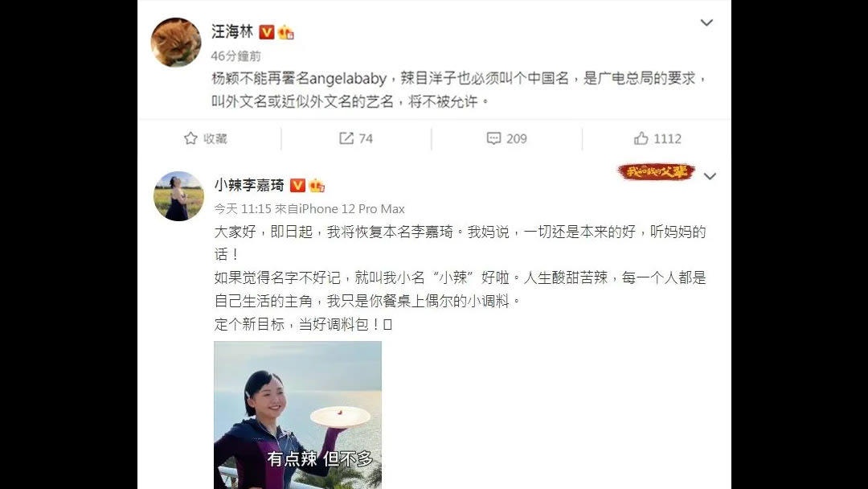Screen dimensions: 868x489
Task: Click the 46分鐘前 timestamp
Action: [235, 56]
